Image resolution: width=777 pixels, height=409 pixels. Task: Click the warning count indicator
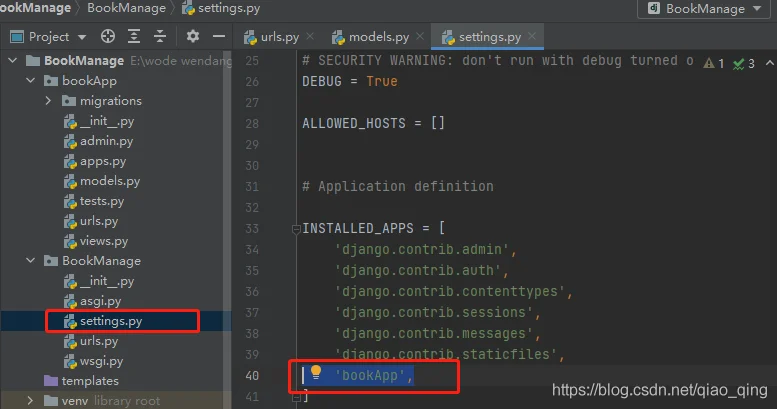(x=714, y=63)
